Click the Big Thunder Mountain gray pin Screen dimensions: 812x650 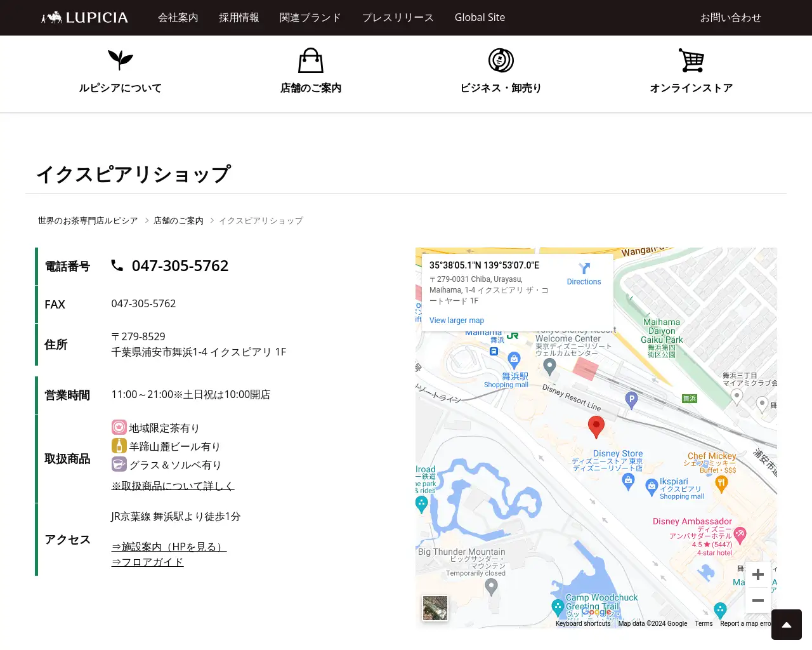pyautogui.click(x=491, y=587)
